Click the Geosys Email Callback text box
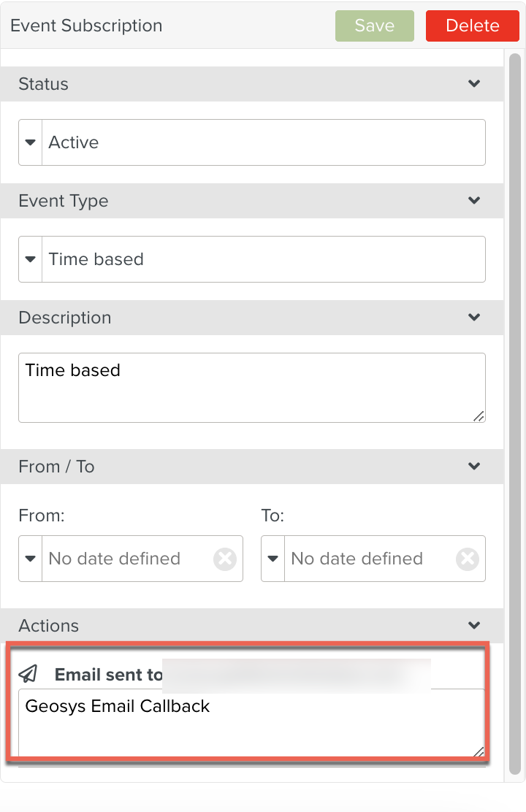This screenshot has height=812, width=526. (251, 722)
